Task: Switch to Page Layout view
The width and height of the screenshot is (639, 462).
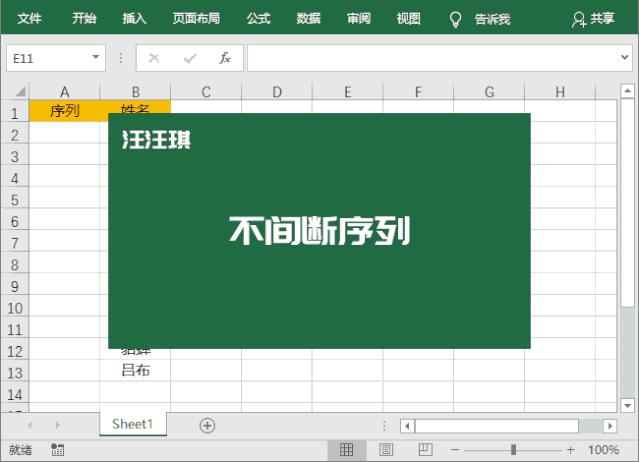Action: point(386,450)
